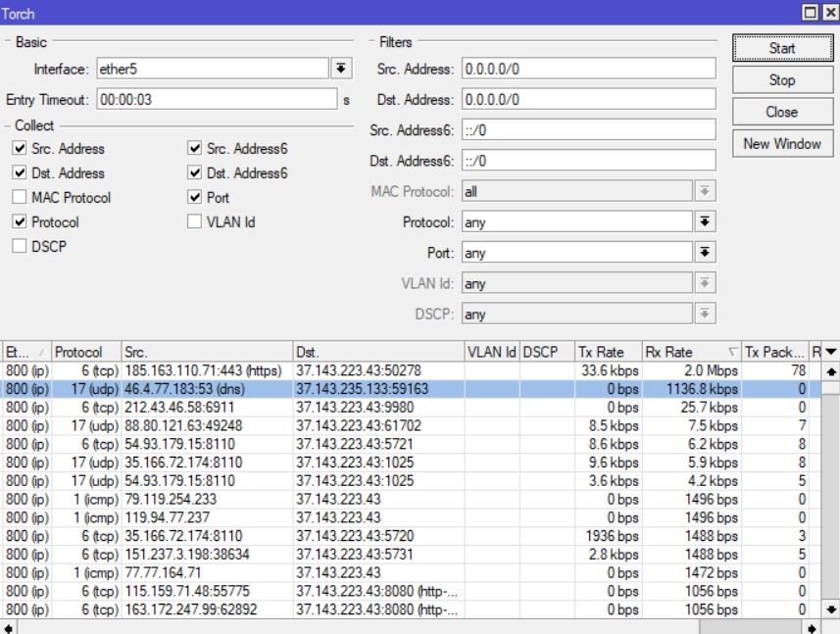Uncheck the Port collect checkbox
The height and width of the screenshot is (634, 840).
[x=195, y=198]
